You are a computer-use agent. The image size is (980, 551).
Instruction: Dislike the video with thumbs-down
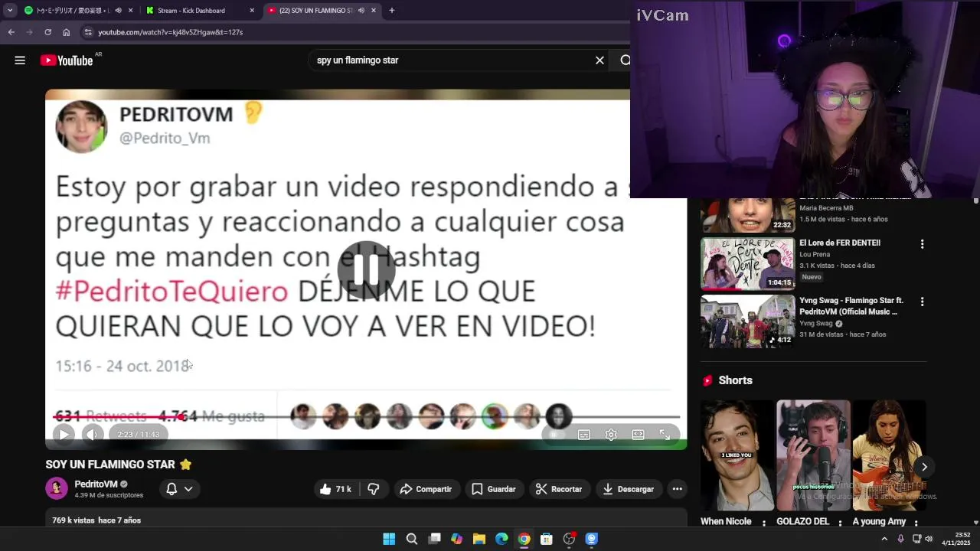373,489
